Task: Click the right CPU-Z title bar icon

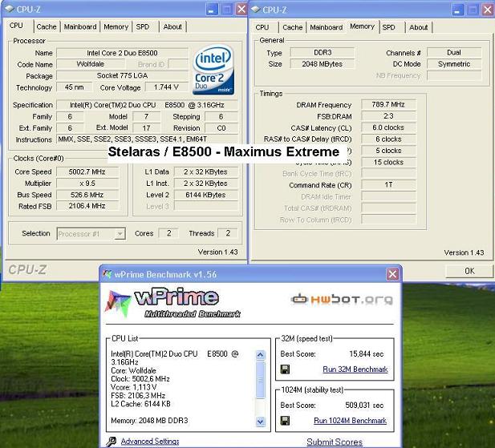Action: (255, 10)
